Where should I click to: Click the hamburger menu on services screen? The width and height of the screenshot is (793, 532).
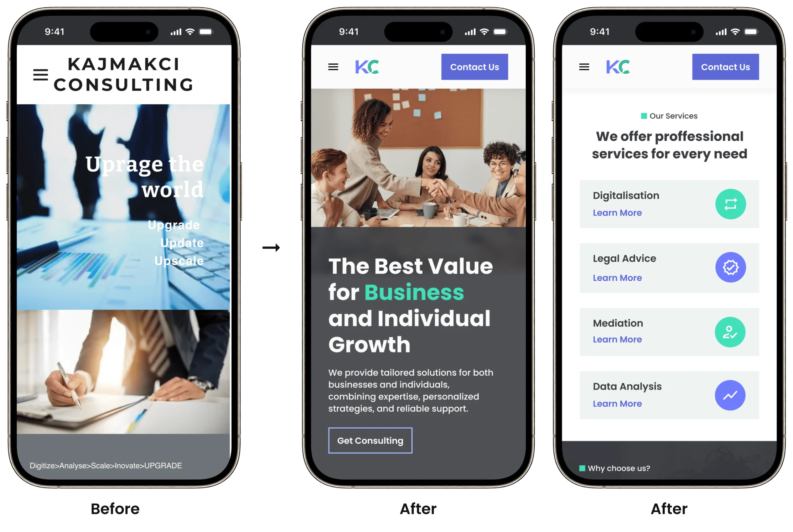coord(585,67)
